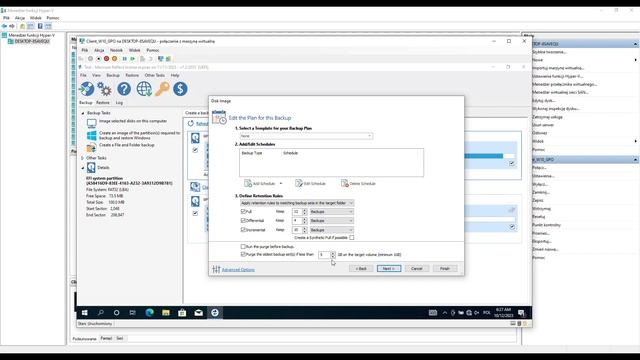The width and height of the screenshot is (640, 360).
Task: Collapse the Details tree section
Action: click(x=83, y=168)
